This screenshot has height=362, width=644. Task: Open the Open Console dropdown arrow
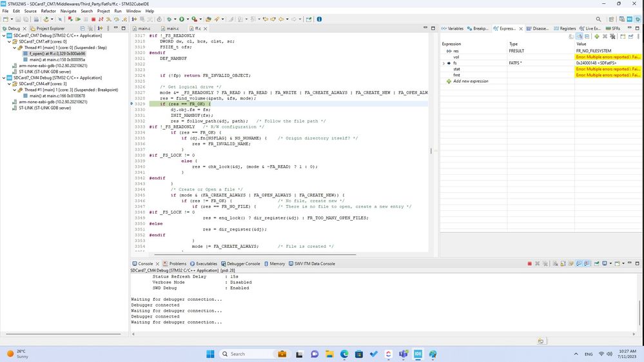(x=623, y=263)
